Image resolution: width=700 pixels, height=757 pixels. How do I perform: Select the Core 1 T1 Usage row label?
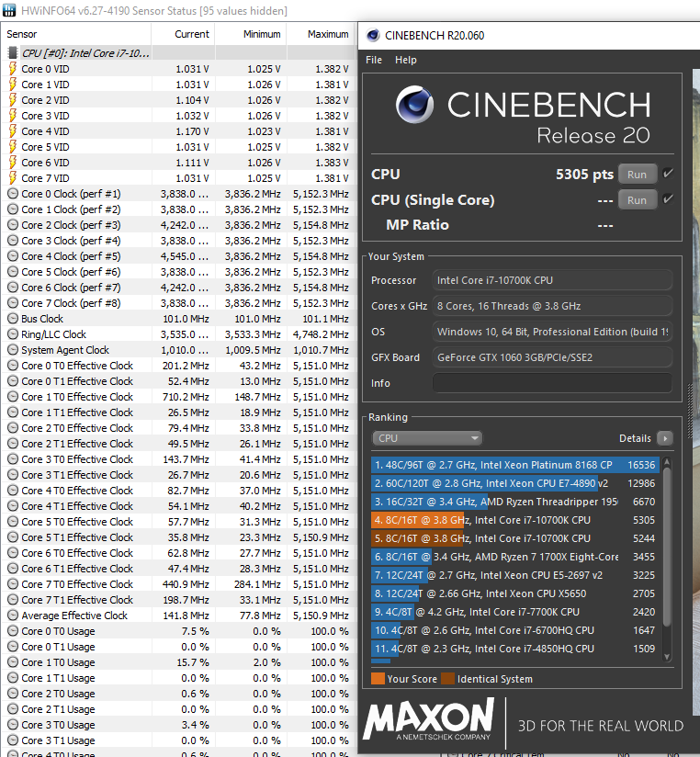coord(58,678)
